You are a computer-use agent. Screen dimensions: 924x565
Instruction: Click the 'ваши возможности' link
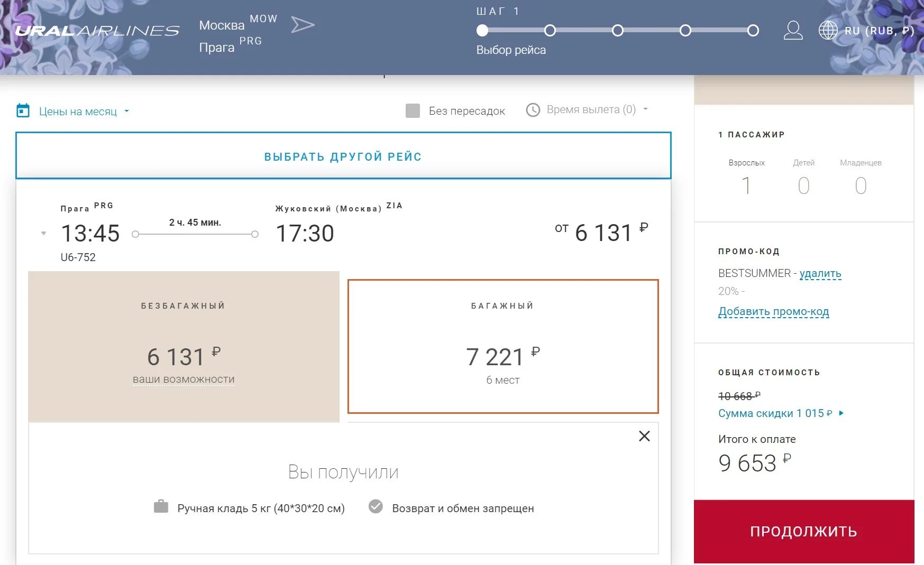click(x=184, y=379)
